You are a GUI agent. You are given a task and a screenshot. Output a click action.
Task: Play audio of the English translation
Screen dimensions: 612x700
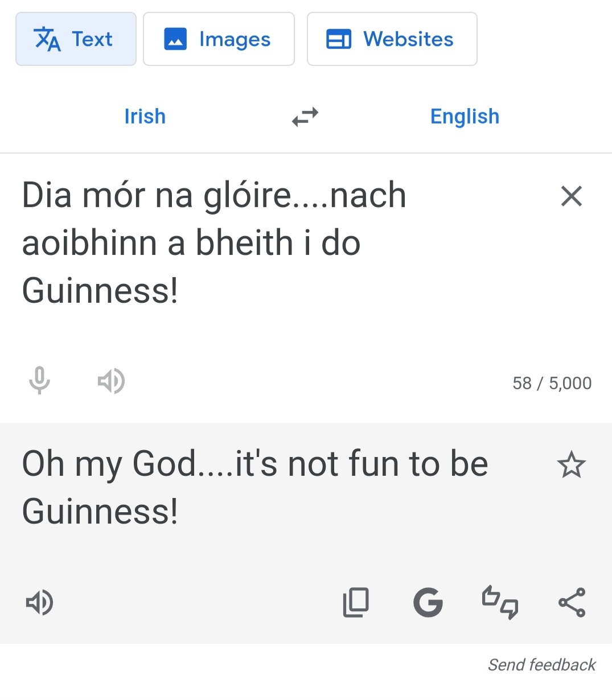(x=39, y=603)
